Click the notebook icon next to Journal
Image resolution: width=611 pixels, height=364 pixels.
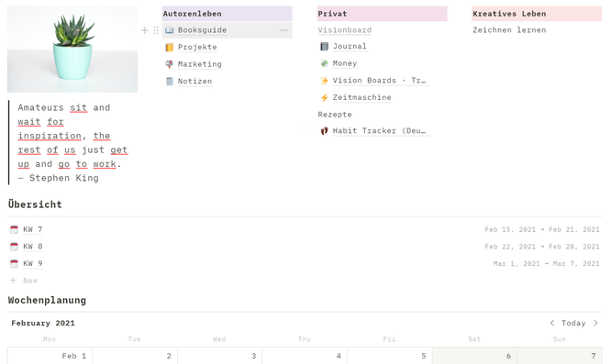(x=324, y=47)
